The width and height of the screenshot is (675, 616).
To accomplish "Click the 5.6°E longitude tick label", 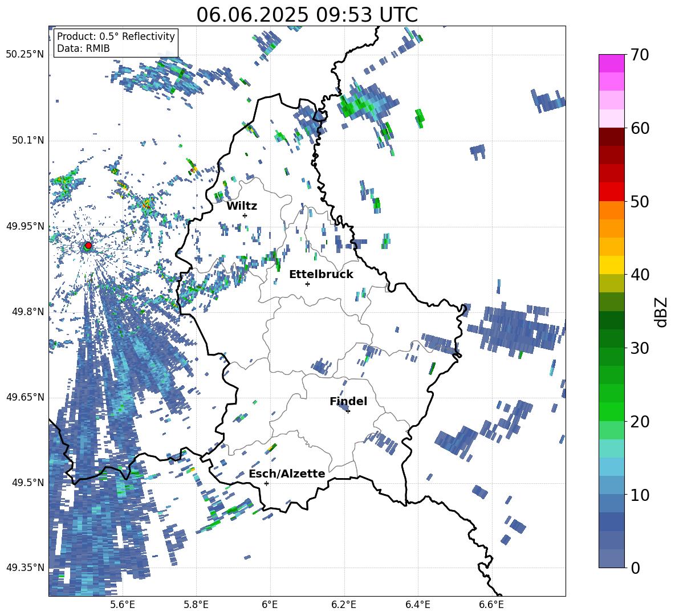I will pyautogui.click(x=123, y=605).
